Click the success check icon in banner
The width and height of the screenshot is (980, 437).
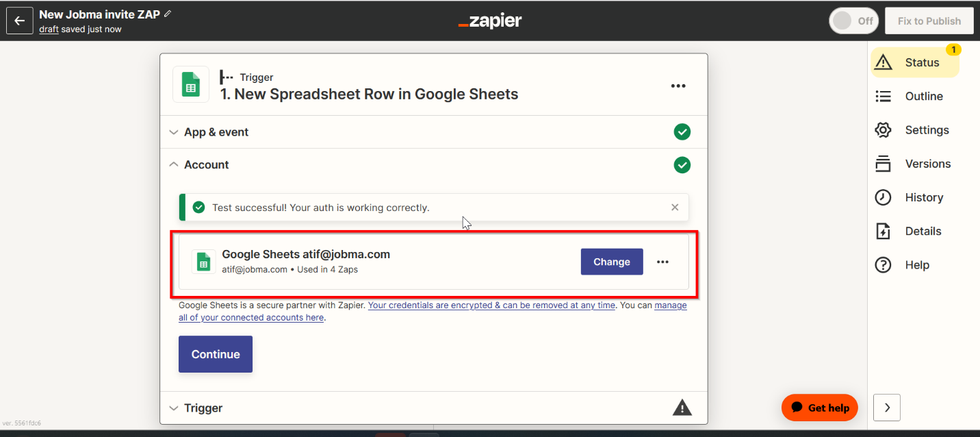click(198, 207)
